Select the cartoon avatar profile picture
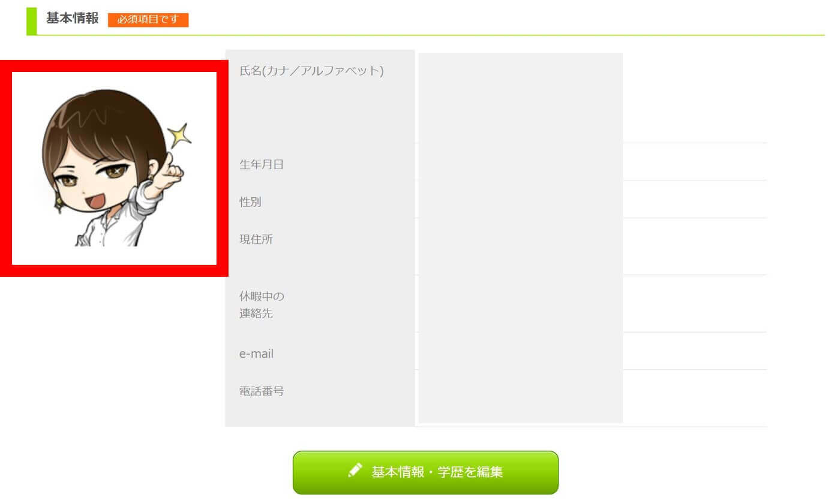The width and height of the screenshot is (832, 504). 114,168
